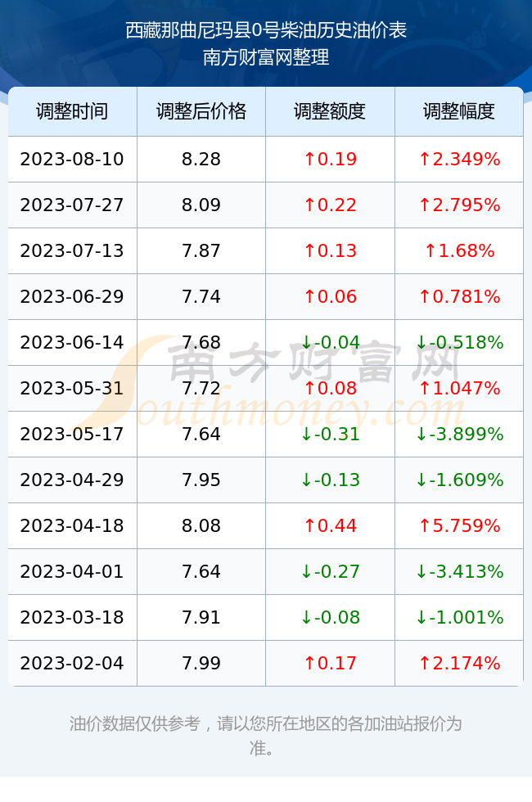Select the 2023-07-13 date cell
This screenshot has width=532, height=802.
click(x=72, y=250)
